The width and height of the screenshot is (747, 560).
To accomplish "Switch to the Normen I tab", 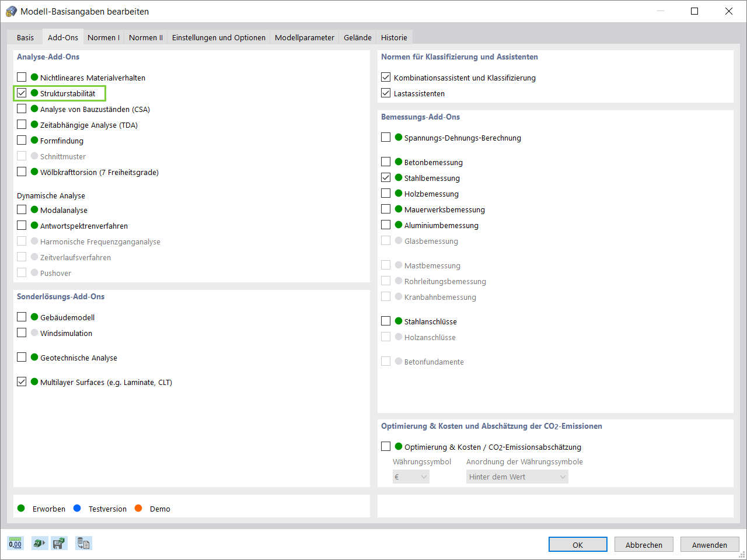I will 103,37.
